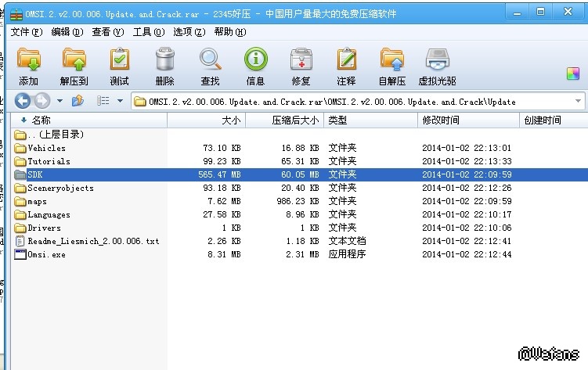Screen dimensions: 588x370
Task: Click 文本文档 type cell for Readme
Action: coord(348,241)
